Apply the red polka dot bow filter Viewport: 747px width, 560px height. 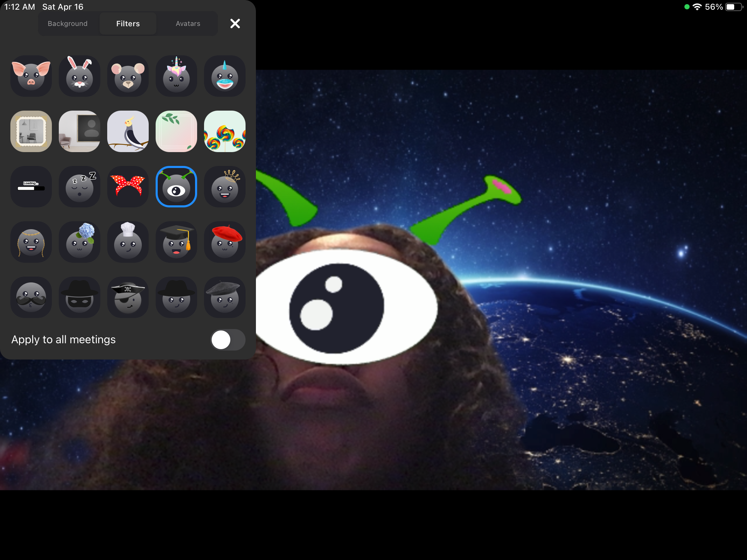pyautogui.click(x=128, y=187)
